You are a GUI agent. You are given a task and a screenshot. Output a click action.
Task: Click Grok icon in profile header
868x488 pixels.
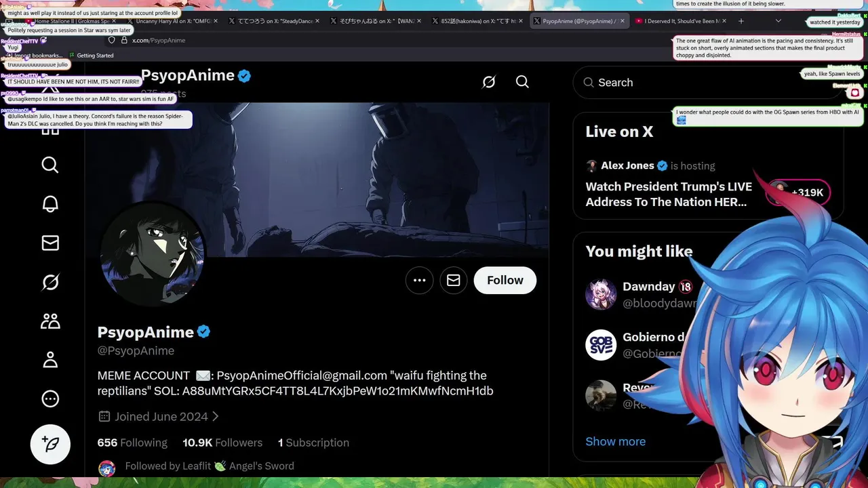489,82
